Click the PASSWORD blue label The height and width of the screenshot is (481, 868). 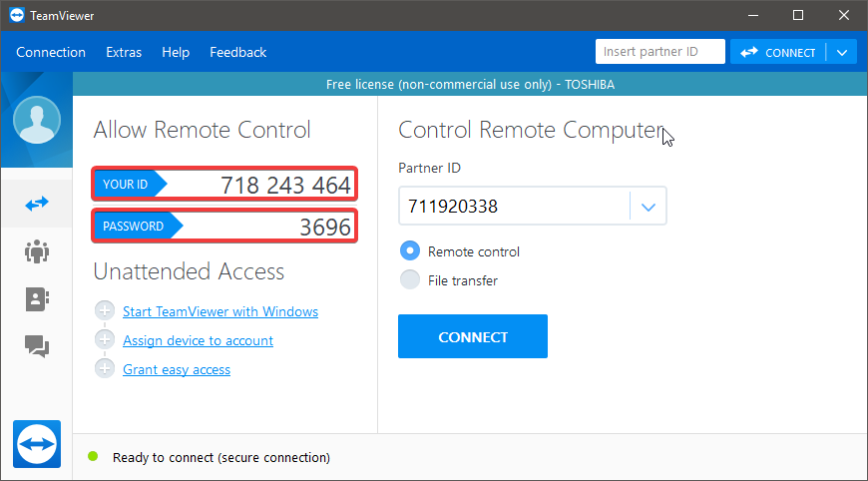click(139, 226)
